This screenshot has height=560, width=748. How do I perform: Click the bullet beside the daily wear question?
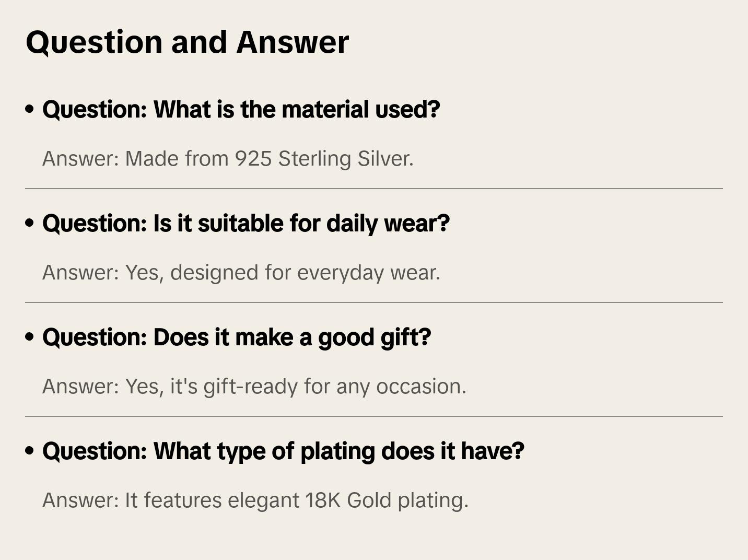coord(30,224)
